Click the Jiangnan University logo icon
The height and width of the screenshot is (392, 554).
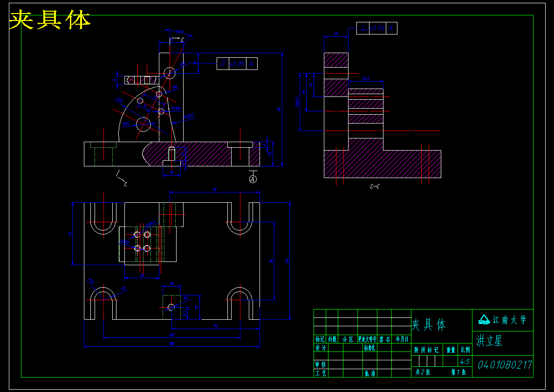click(x=484, y=320)
